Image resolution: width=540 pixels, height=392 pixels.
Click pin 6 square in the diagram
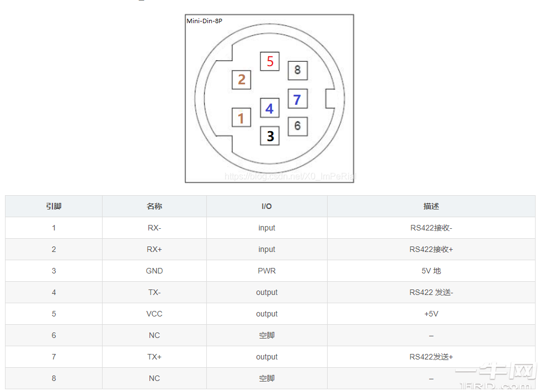pos(297,126)
